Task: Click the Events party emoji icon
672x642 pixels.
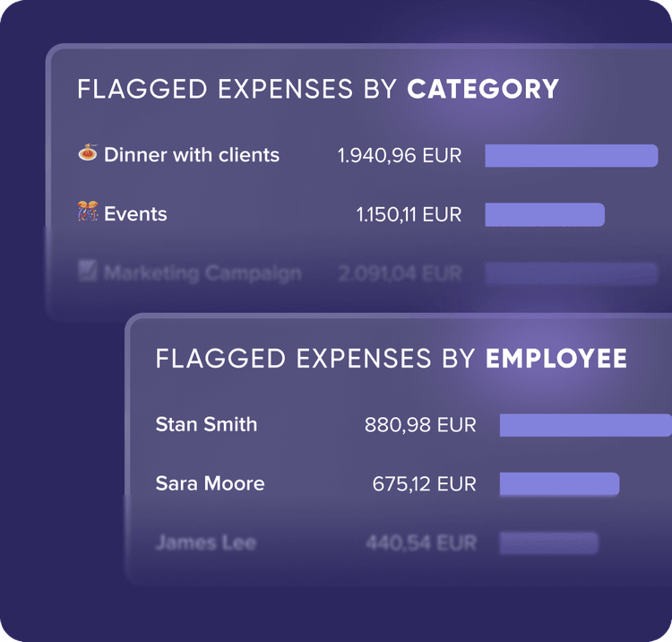Action: pyautogui.click(x=87, y=213)
